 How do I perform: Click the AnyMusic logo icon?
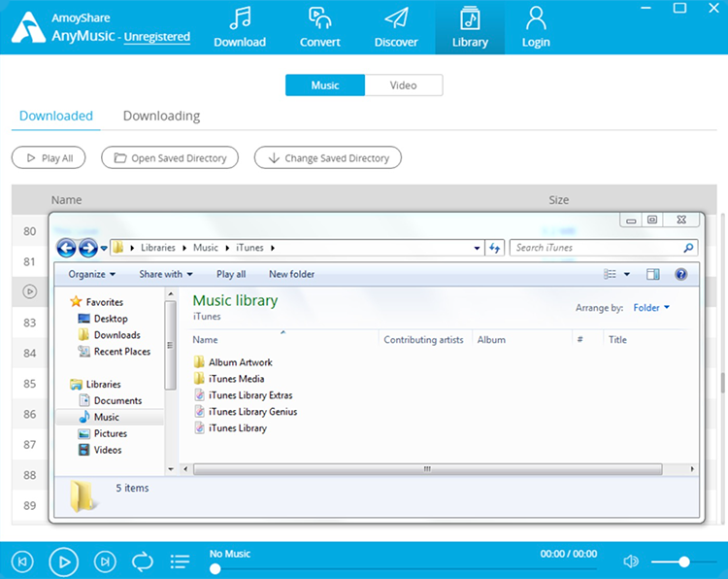(x=28, y=27)
